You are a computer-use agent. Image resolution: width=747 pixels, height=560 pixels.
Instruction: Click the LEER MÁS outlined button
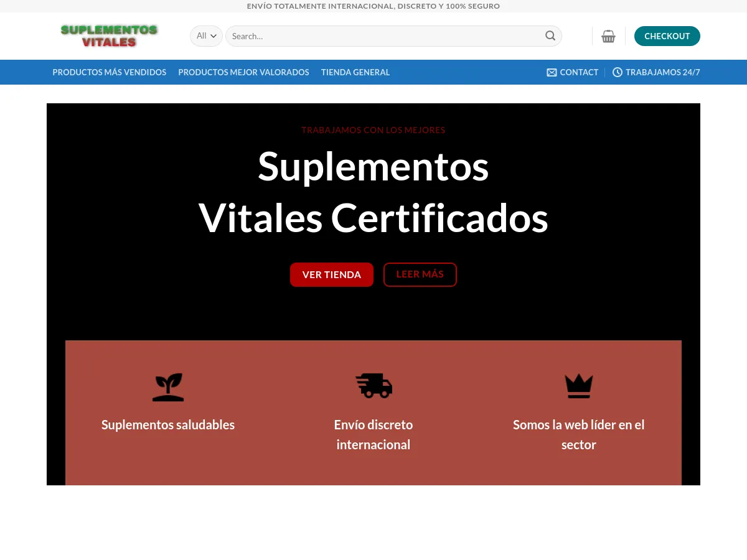tap(420, 274)
